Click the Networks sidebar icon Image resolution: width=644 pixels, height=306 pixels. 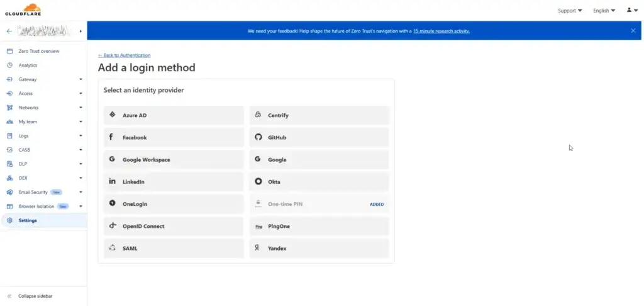pyautogui.click(x=10, y=108)
